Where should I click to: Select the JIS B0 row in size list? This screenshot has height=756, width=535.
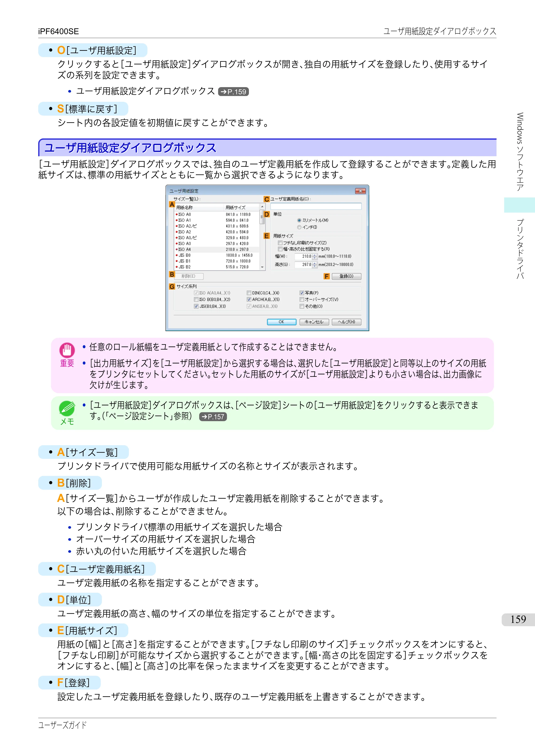click(x=217, y=255)
